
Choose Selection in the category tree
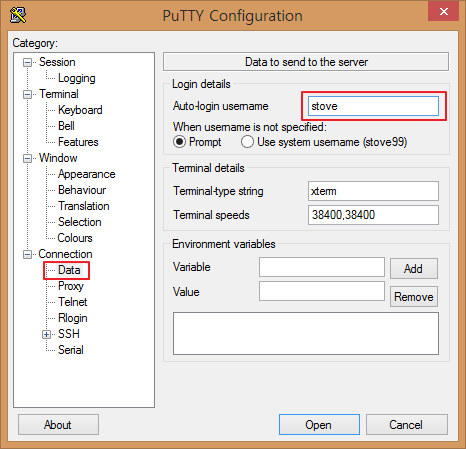79,222
